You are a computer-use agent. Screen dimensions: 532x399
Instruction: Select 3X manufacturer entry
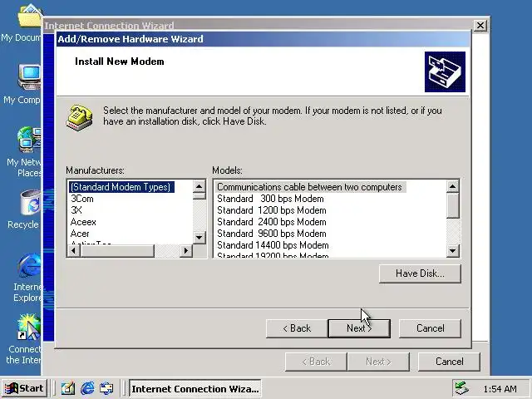click(76, 210)
